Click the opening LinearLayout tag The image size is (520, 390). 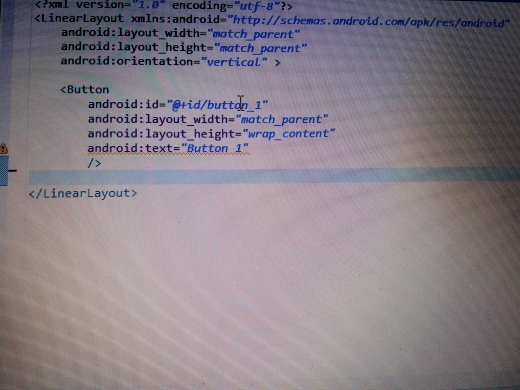(x=79, y=18)
